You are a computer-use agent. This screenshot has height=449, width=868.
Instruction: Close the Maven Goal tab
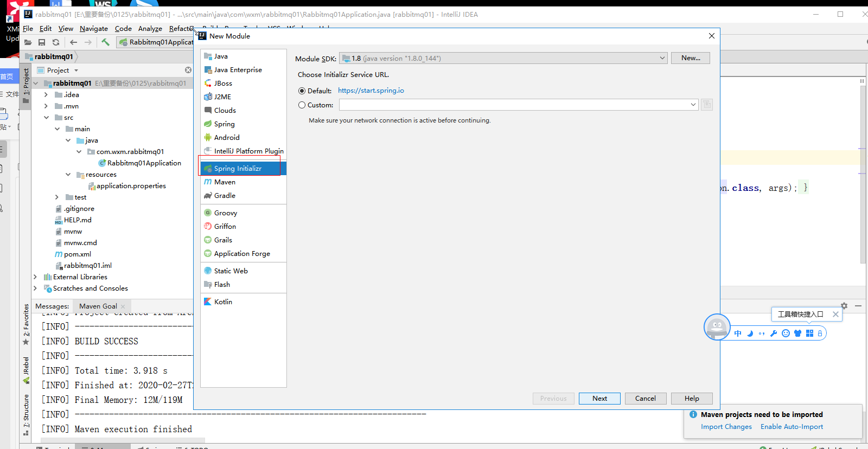(123, 306)
